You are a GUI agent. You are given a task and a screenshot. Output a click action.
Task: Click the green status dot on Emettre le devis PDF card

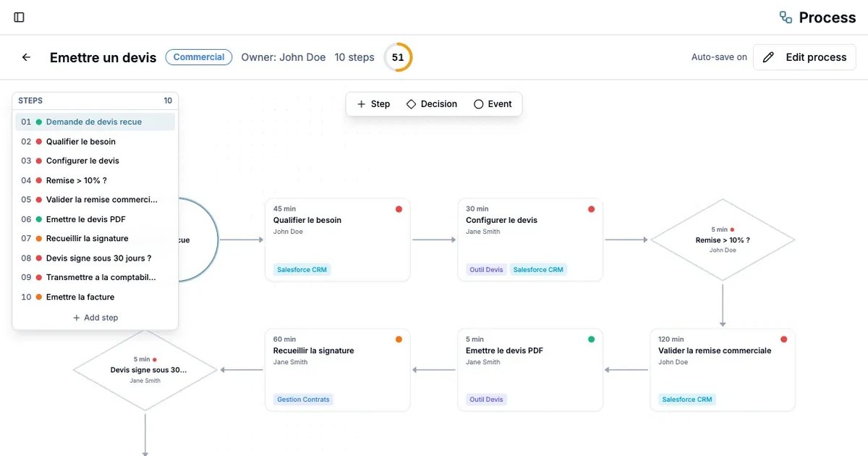coord(591,339)
